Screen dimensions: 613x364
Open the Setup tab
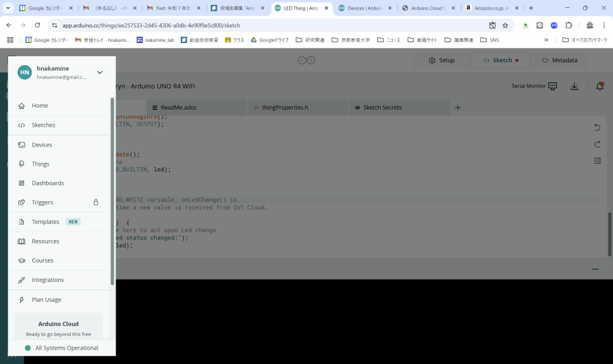(441, 60)
